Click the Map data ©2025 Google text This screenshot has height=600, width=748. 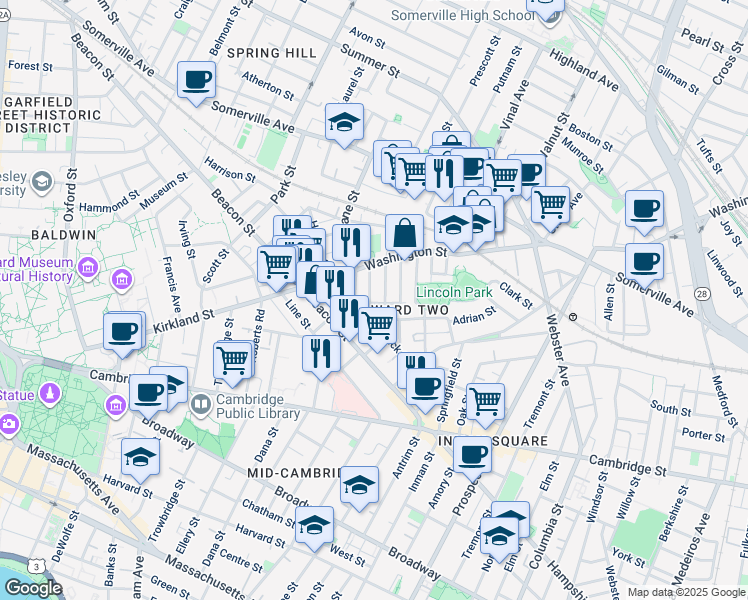coord(686,593)
